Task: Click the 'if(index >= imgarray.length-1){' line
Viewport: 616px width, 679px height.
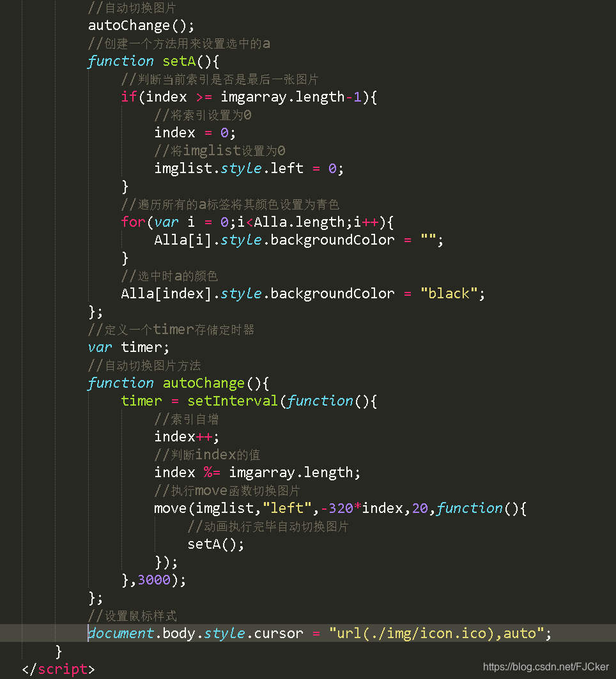Action: pyautogui.click(x=249, y=97)
